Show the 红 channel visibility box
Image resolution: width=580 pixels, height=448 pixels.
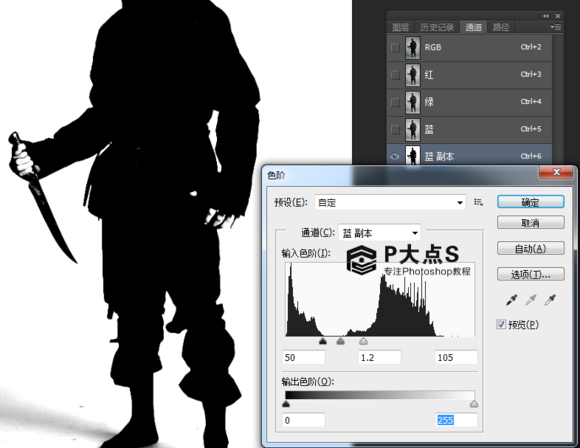[x=395, y=75]
